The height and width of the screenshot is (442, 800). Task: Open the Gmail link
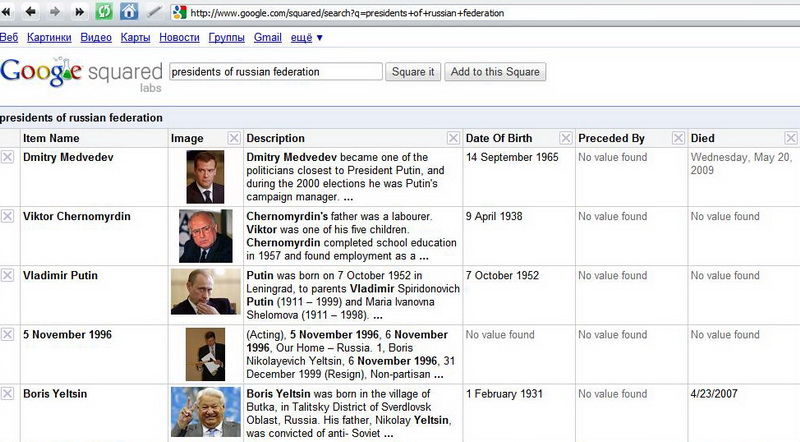point(267,38)
